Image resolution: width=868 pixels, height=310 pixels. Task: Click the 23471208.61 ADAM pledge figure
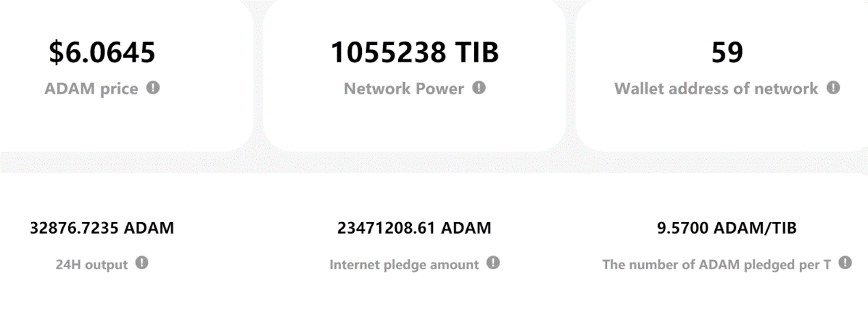tap(414, 228)
